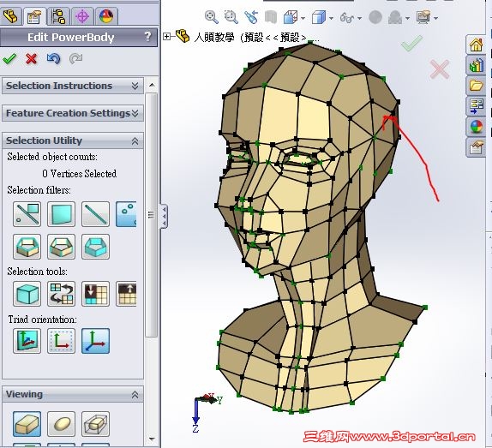Screen dimensions: 492x448
Task: Open View Settings dropdown arrow
Action: tap(435, 18)
